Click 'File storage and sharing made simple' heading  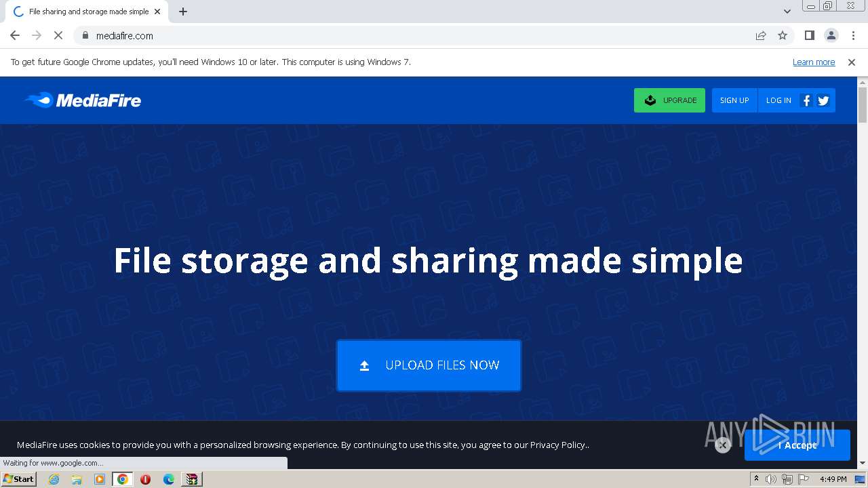[428, 261]
